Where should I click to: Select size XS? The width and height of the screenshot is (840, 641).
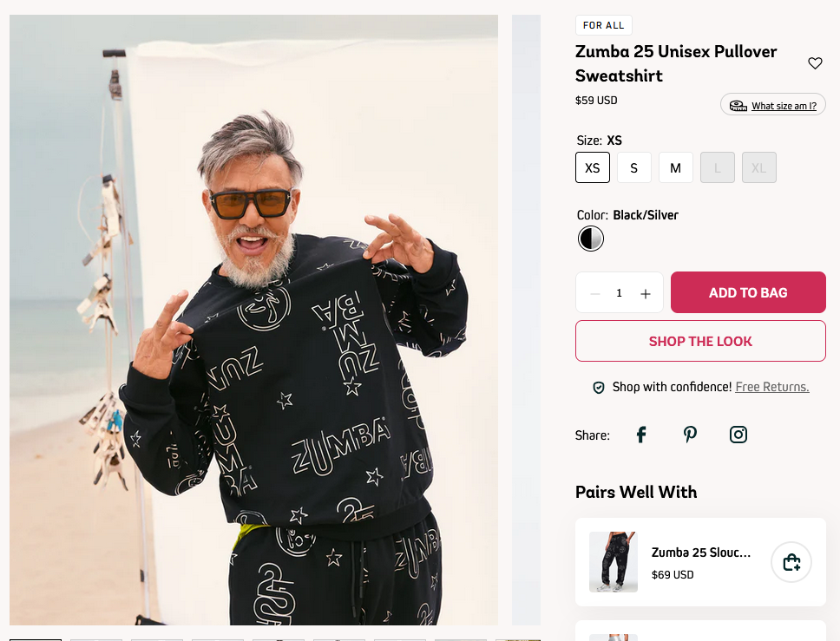(593, 167)
